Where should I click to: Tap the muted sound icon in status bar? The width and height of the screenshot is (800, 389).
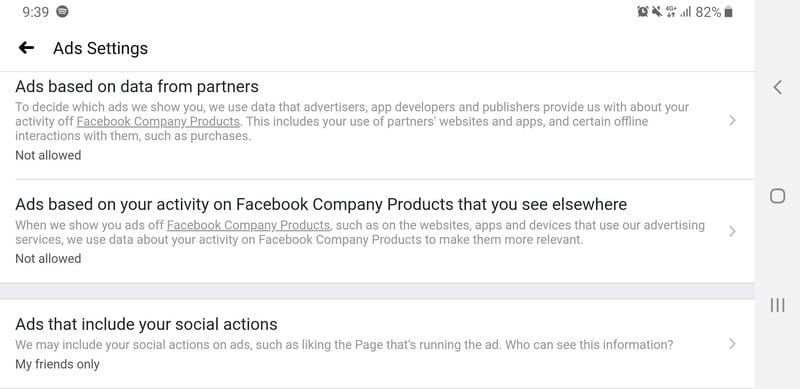[x=657, y=12]
